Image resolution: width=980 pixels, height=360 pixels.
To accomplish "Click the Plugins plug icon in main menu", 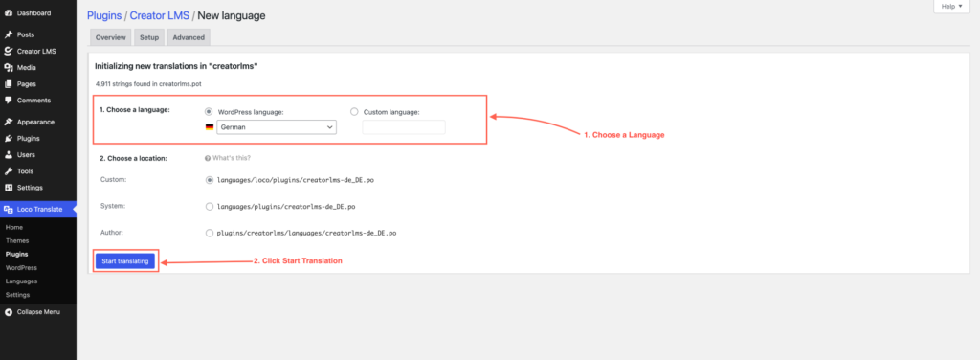I will coord(9,138).
